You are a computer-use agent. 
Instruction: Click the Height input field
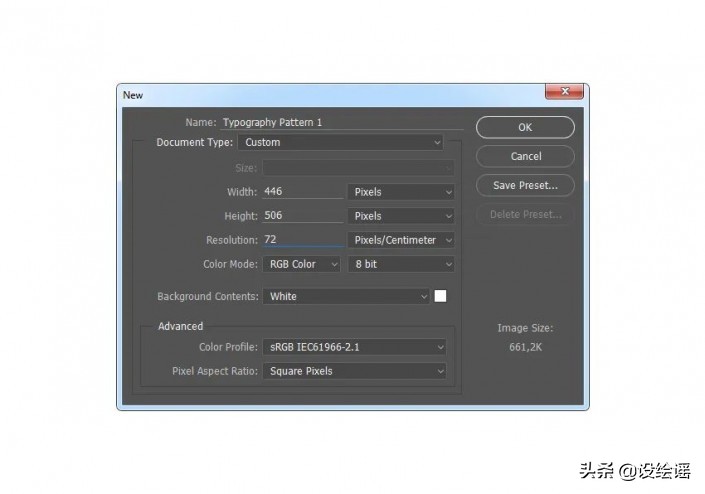point(303,215)
